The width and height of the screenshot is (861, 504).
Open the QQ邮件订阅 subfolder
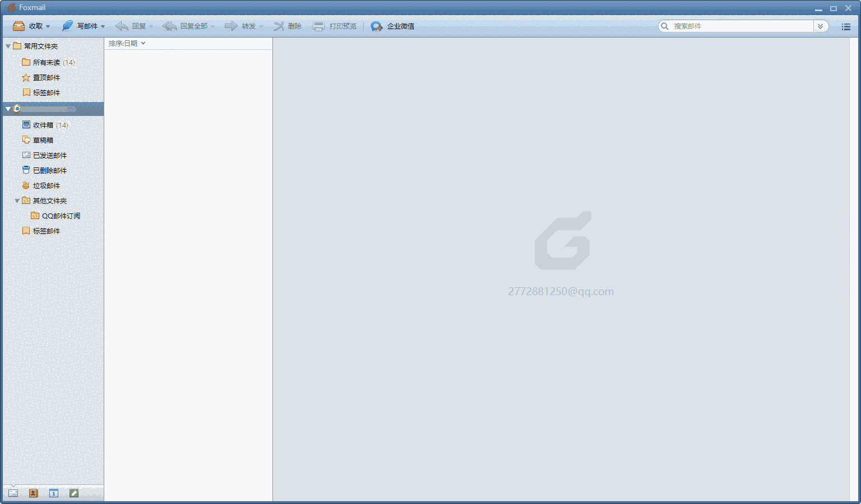(55, 216)
